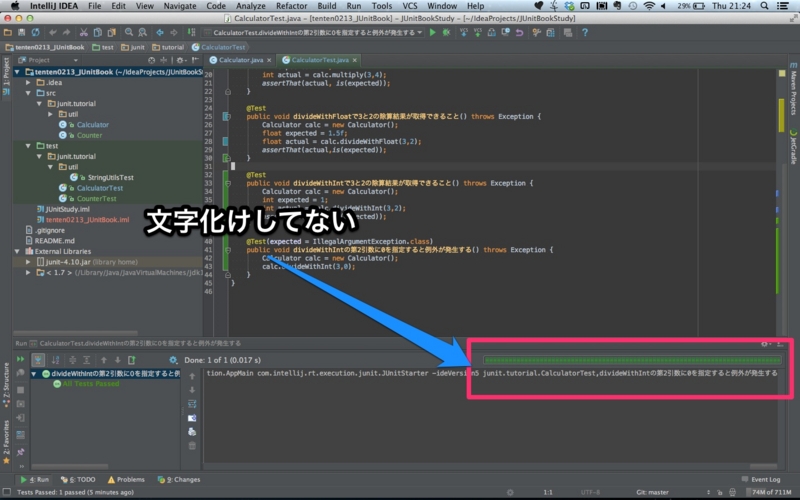Open the VCS menu
This screenshot has height=500, width=800.
coord(410,6)
